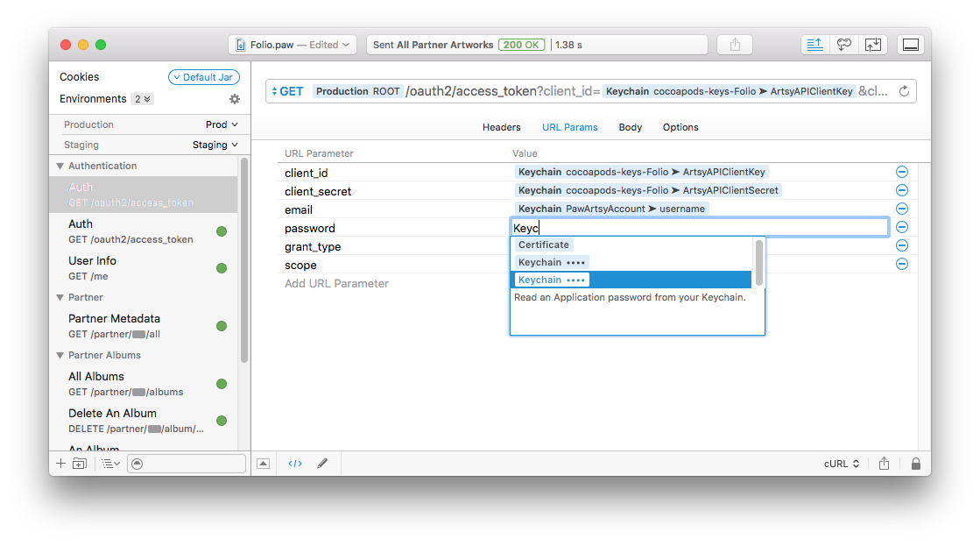Click the password value input field
Screen dimensions: 980x546
coord(700,228)
